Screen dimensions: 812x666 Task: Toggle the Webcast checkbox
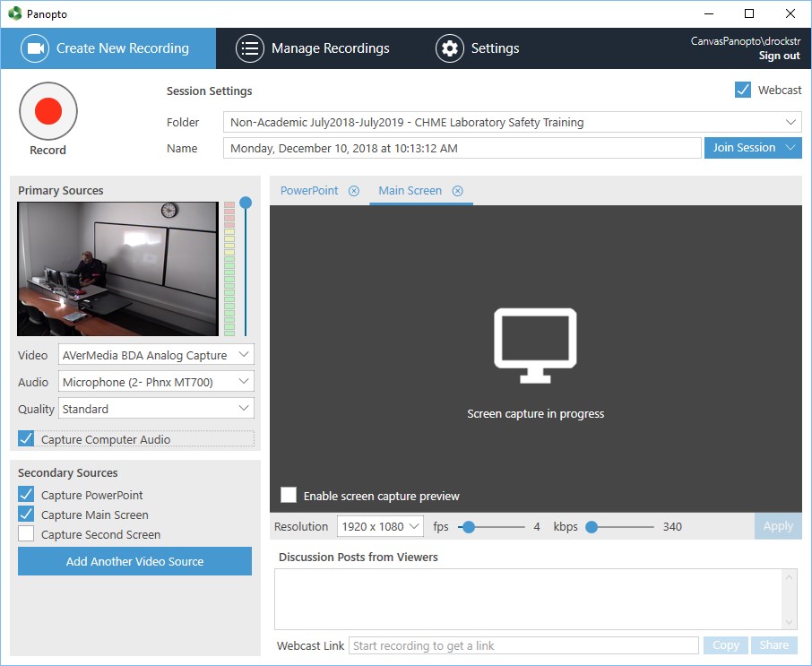point(743,90)
